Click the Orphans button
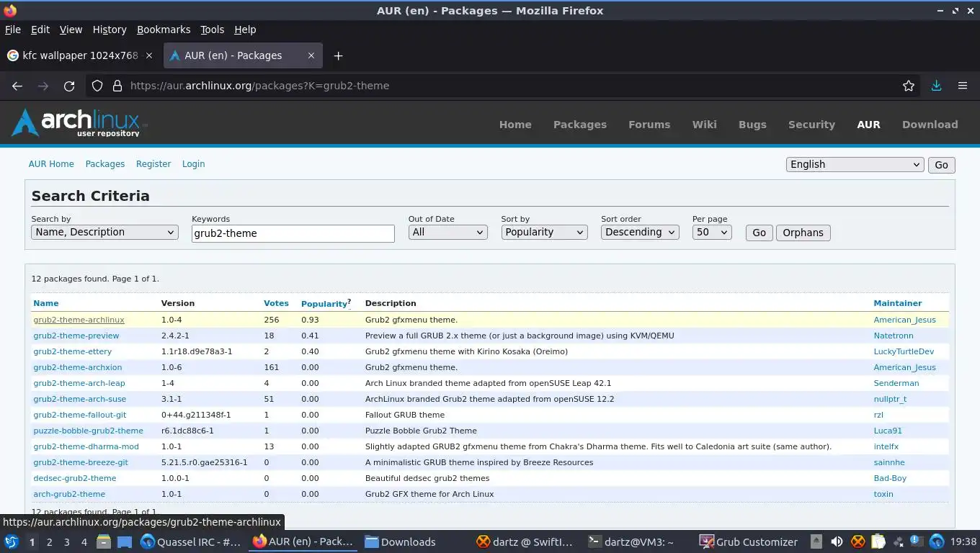980x553 pixels. (x=803, y=233)
